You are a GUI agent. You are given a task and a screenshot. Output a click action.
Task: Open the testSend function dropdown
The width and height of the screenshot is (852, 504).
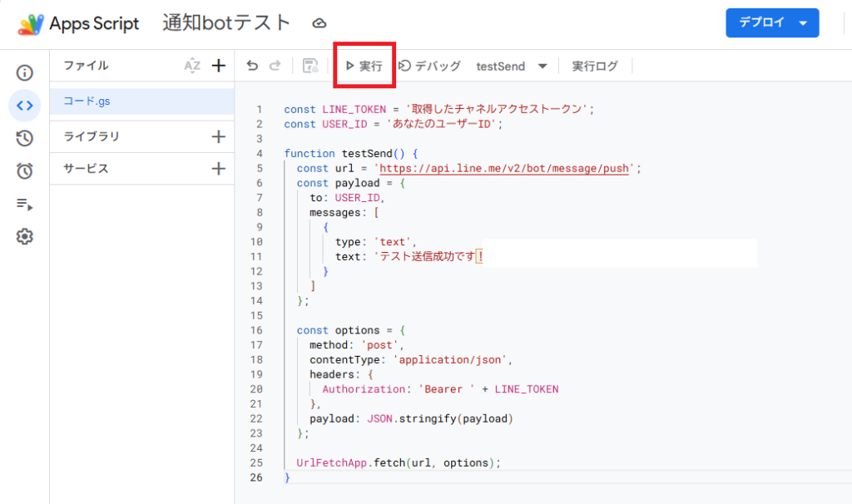point(512,67)
